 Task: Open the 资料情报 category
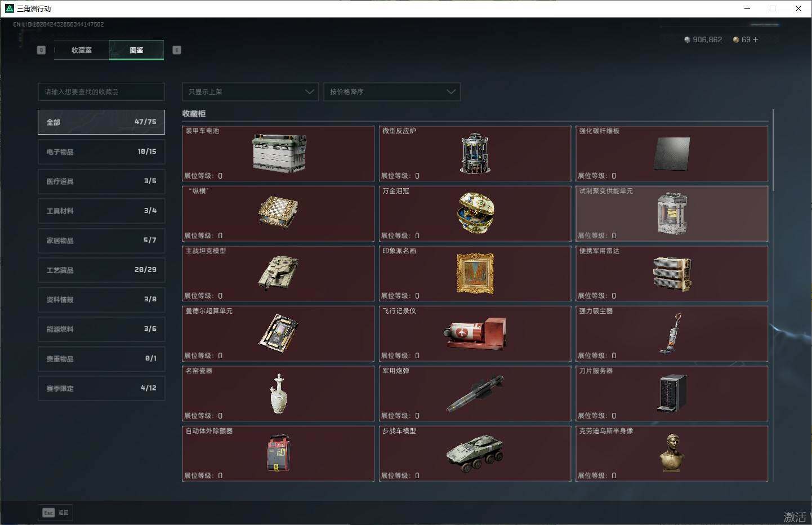101,300
